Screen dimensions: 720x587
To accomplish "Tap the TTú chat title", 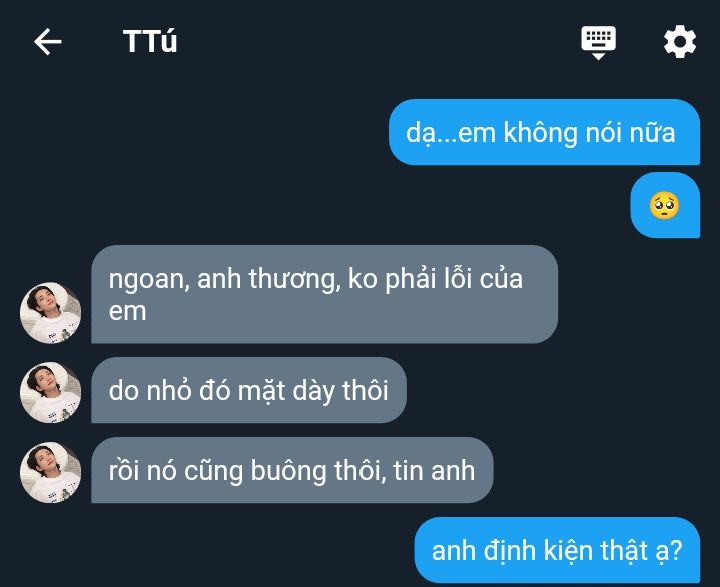I will [150, 41].
